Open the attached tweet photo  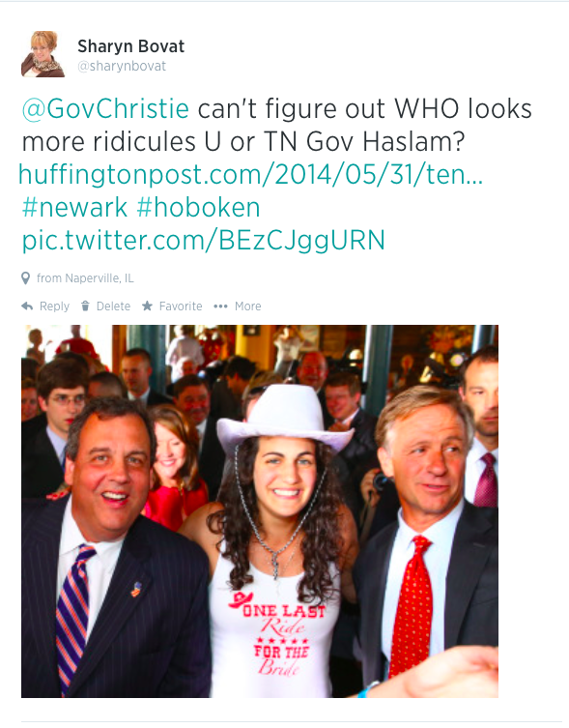coord(260,511)
